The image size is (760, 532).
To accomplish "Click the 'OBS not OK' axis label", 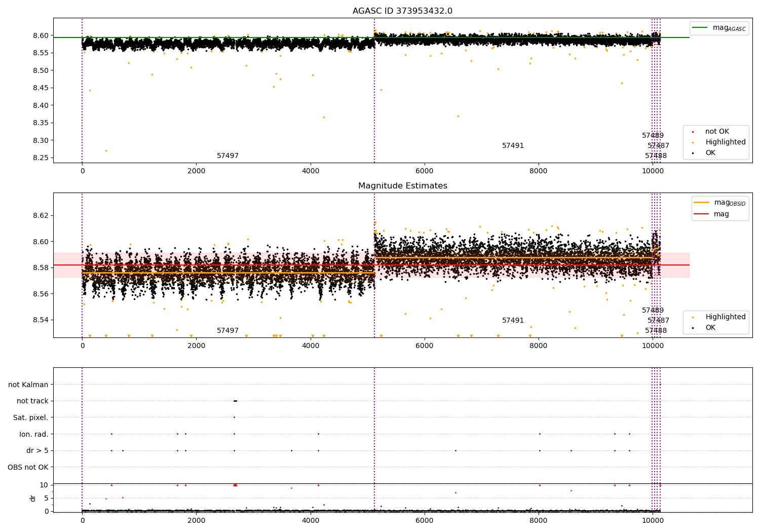I will 28,467.
